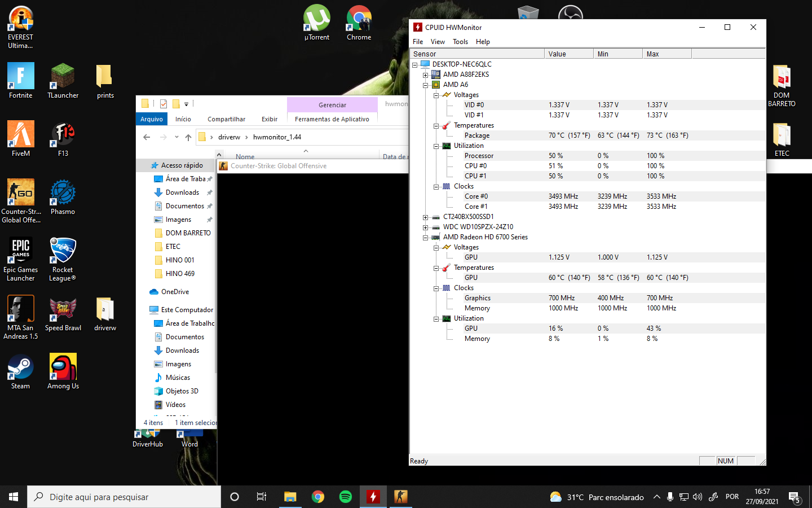Switch to the Compartilhar ribbon tab
This screenshot has height=508, width=812.
[x=226, y=119]
